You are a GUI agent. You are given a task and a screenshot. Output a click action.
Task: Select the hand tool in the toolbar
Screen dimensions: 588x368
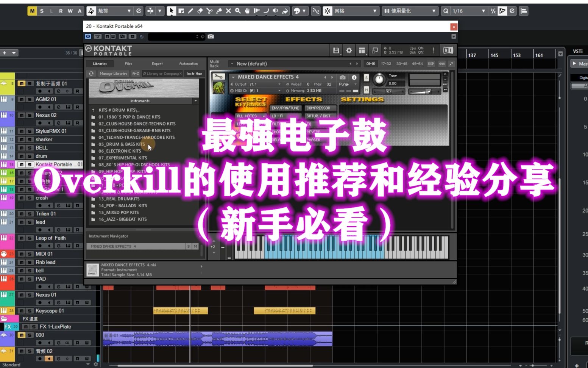247,11
